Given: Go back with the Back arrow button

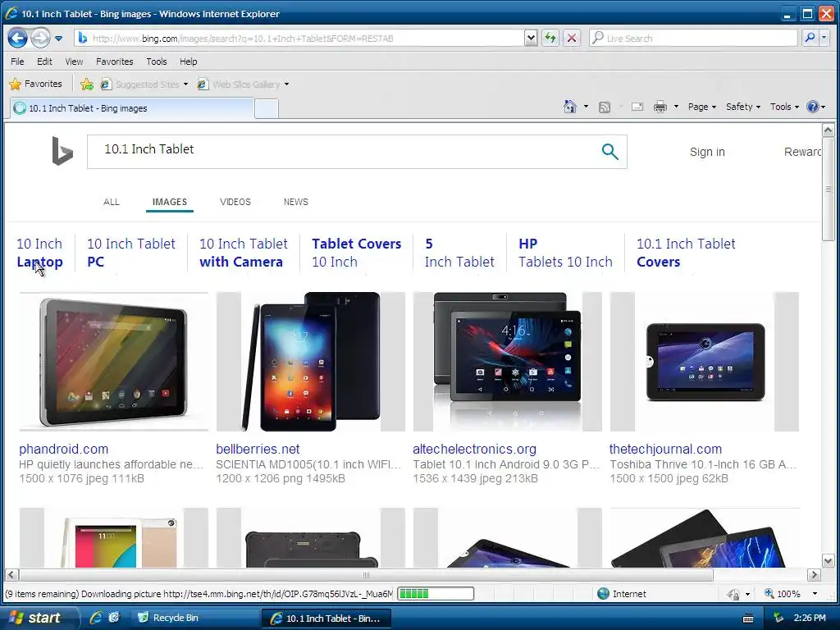Looking at the screenshot, I should click(18, 38).
